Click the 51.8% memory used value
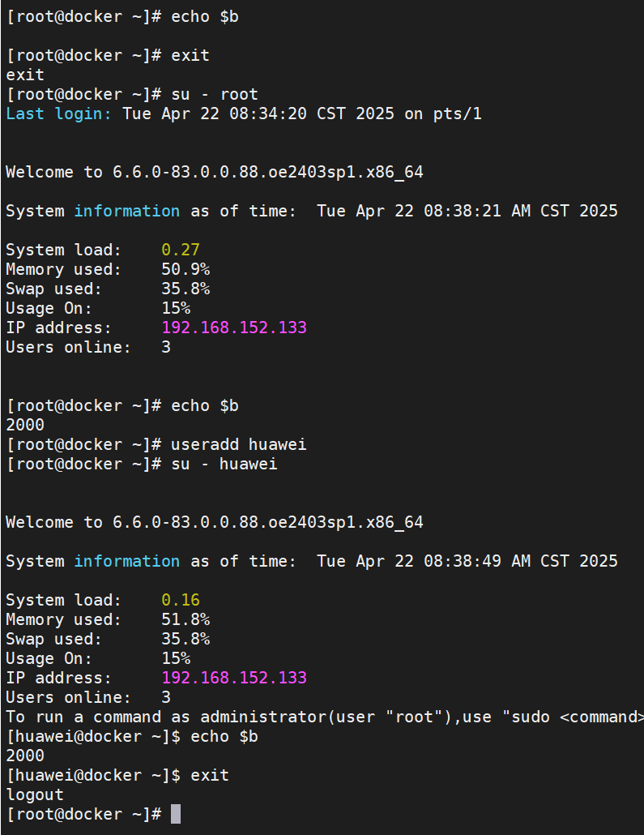644x835 pixels. [x=186, y=619]
